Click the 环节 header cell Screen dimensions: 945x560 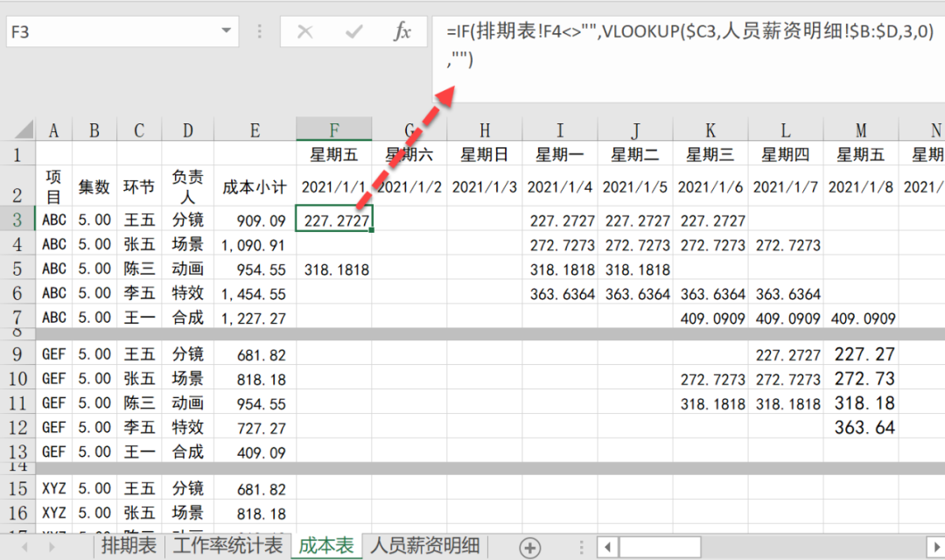(x=139, y=186)
